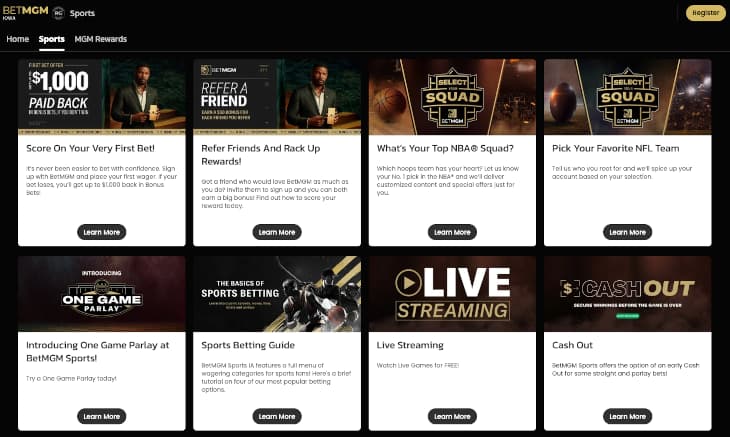Open the RG responsible gaming badge icon

pyautogui.click(x=58, y=13)
